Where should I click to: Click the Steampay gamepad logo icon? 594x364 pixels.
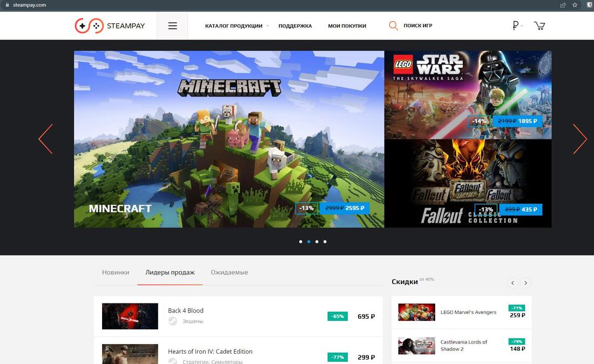[x=89, y=25]
